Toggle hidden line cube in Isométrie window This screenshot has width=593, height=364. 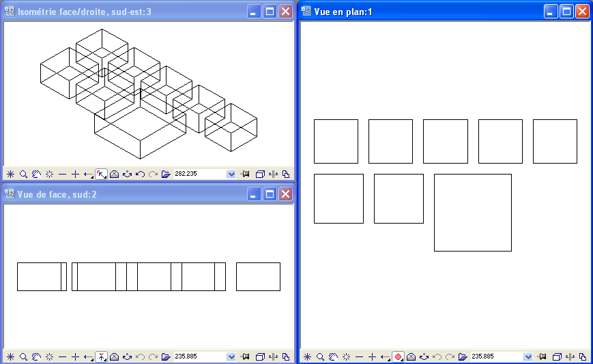pos(260,174)
